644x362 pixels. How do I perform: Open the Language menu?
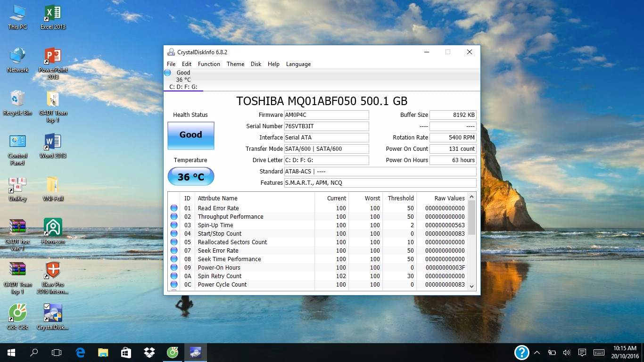click(298, 64)
